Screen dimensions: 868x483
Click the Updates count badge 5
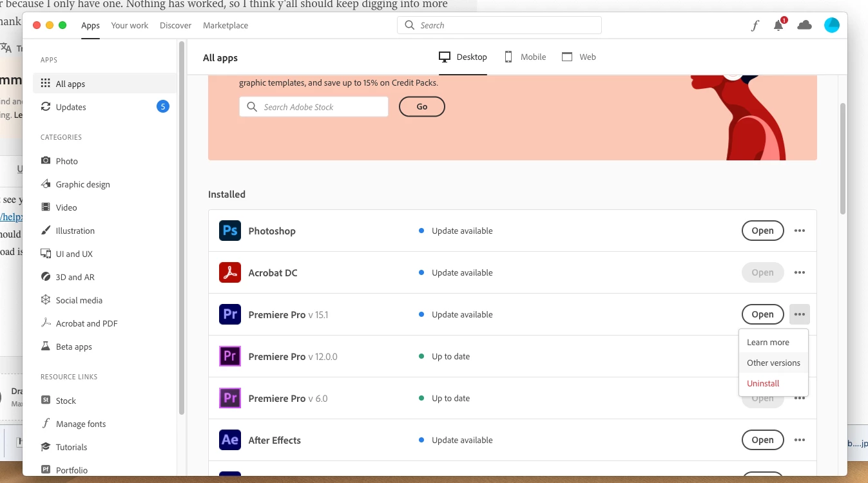(163, 106)
